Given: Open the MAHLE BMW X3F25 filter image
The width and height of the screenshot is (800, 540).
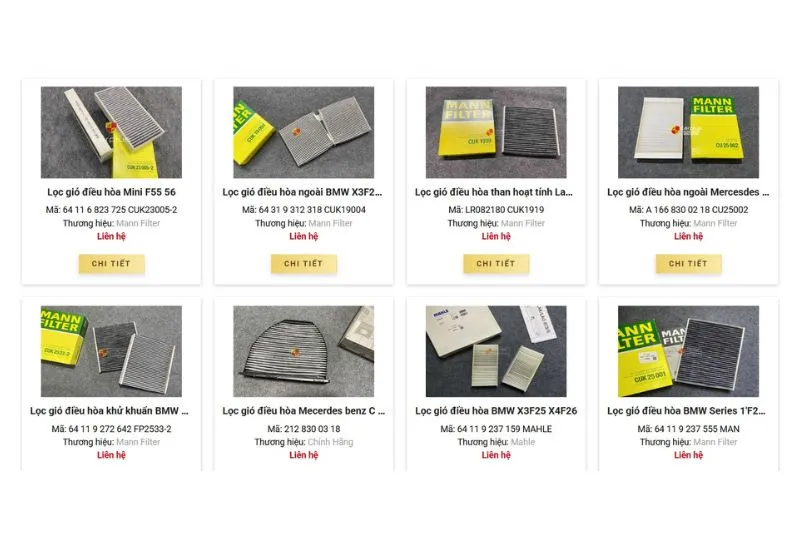Looking at the screenshot, I should tap(496, 351).
